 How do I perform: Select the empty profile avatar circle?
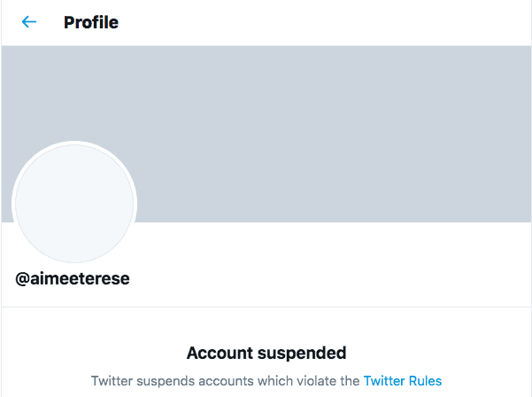74,203
